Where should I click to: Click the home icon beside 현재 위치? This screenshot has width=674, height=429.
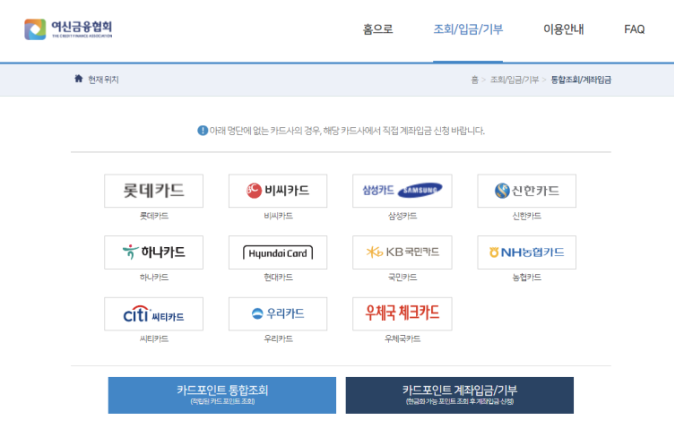78,79
